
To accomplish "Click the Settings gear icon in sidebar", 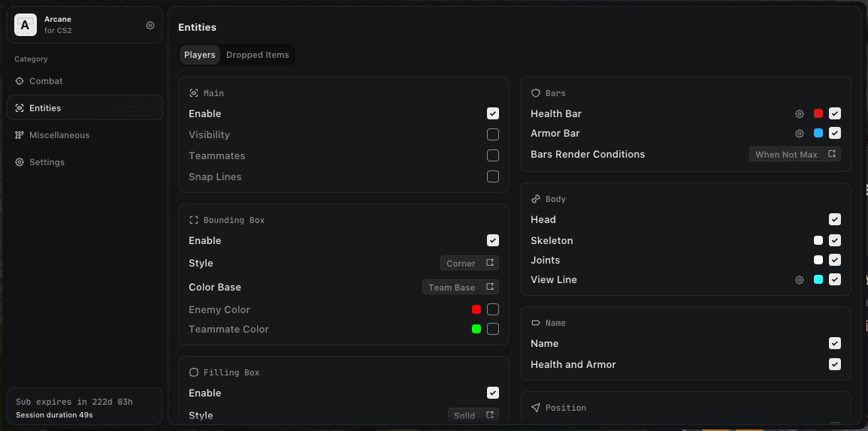I will pyautogui.click(x=20, y=162).
